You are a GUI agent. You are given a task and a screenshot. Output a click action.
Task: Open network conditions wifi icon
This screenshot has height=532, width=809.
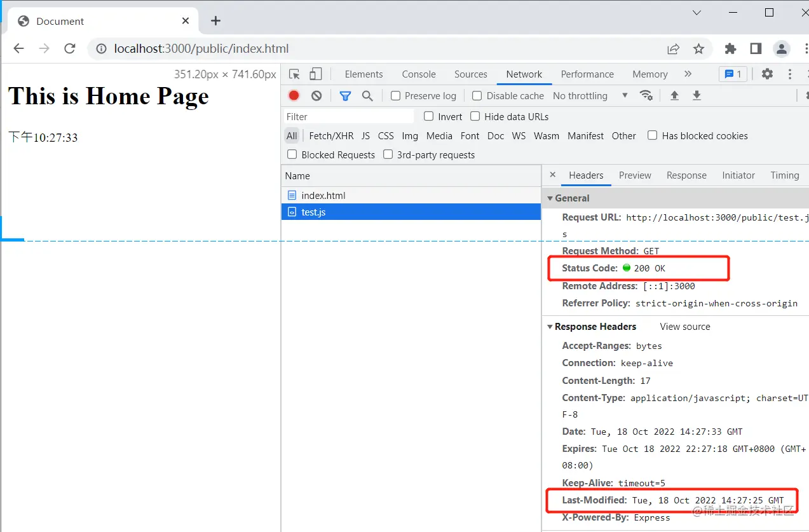point(646,95)
